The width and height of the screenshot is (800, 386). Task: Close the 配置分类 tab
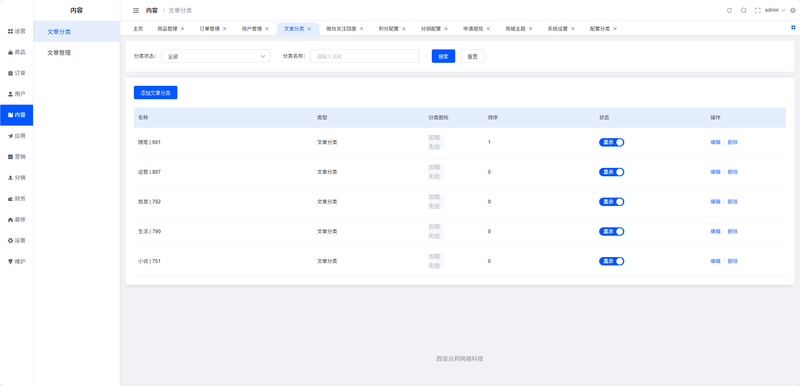click(x=615, y=29)
